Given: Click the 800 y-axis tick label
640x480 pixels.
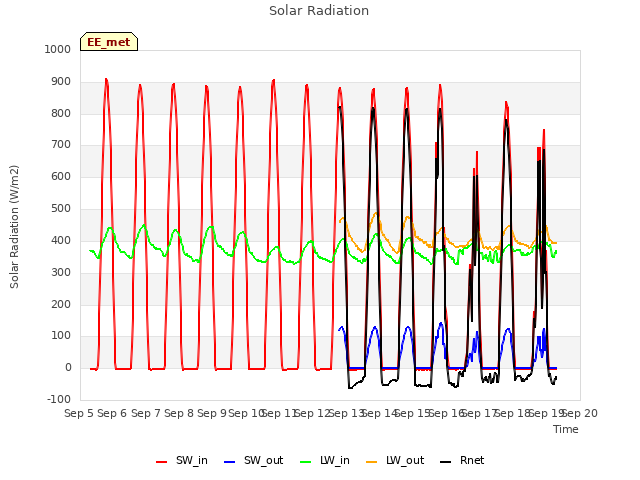Looking at the screenshot, I should [x=61, y=113].
